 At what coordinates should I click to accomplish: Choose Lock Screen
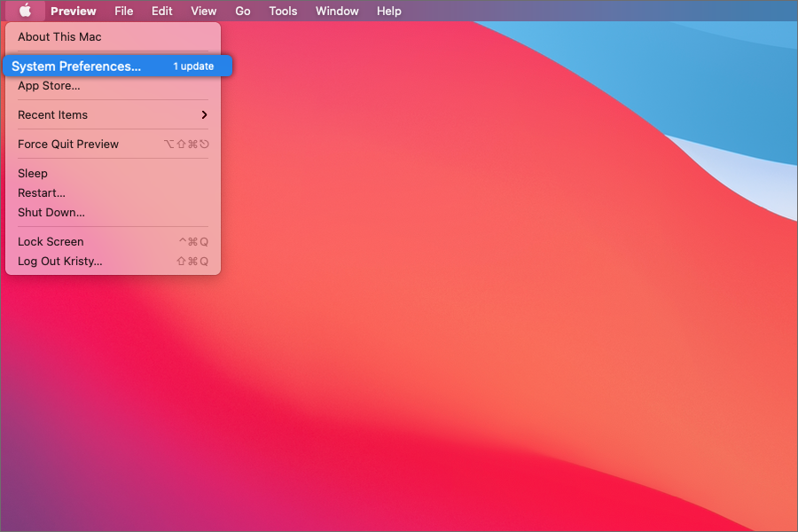(51, 242)
